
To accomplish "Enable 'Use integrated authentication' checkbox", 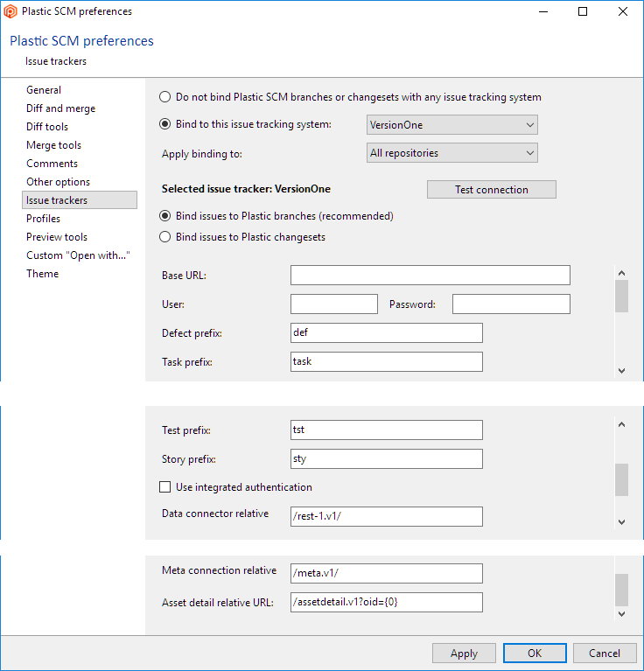I will [x=164, y=487].
